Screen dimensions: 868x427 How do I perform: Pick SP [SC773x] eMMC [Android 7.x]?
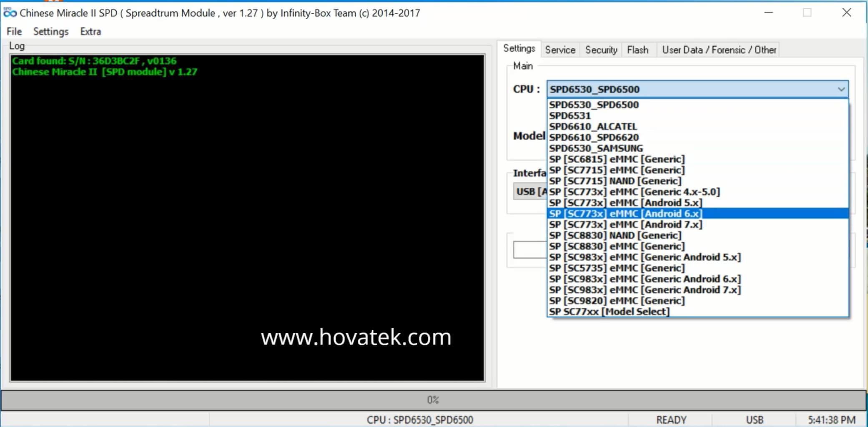click(697, 224)
